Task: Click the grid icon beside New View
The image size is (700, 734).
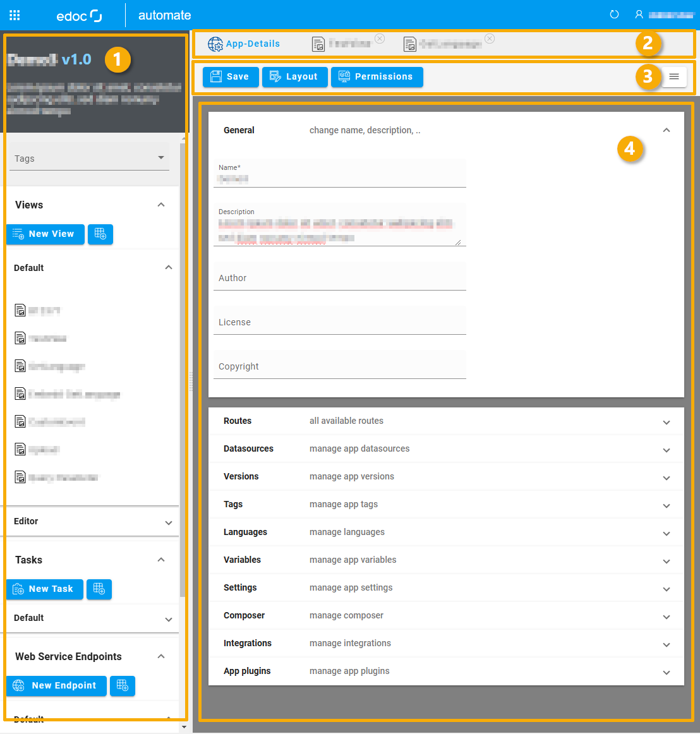Action: tap(100, 234)
